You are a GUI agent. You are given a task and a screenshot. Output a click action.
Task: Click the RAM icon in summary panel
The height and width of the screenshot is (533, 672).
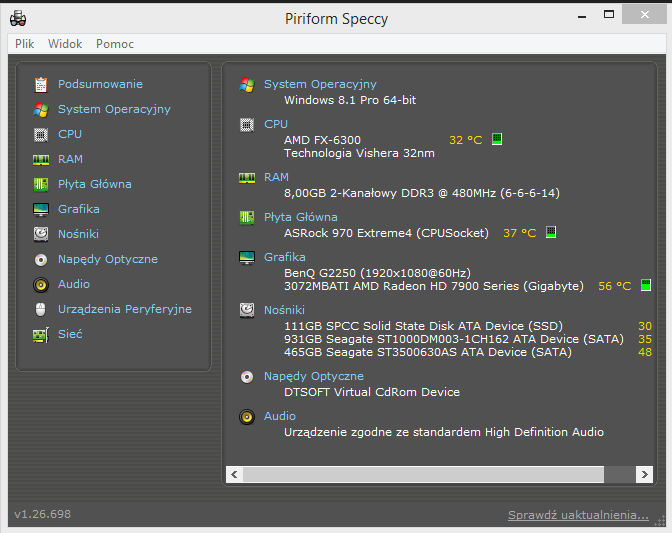pyautogui.click(x=247, y=177)
